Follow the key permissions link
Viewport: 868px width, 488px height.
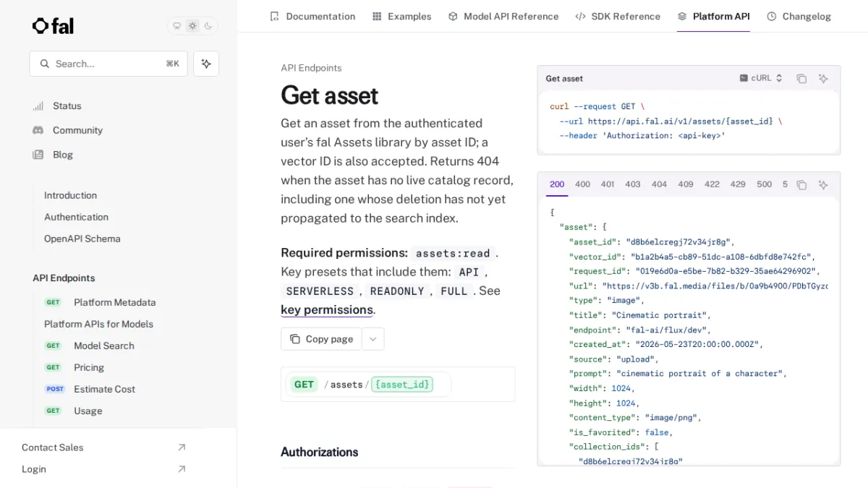(x=327, y=309)
